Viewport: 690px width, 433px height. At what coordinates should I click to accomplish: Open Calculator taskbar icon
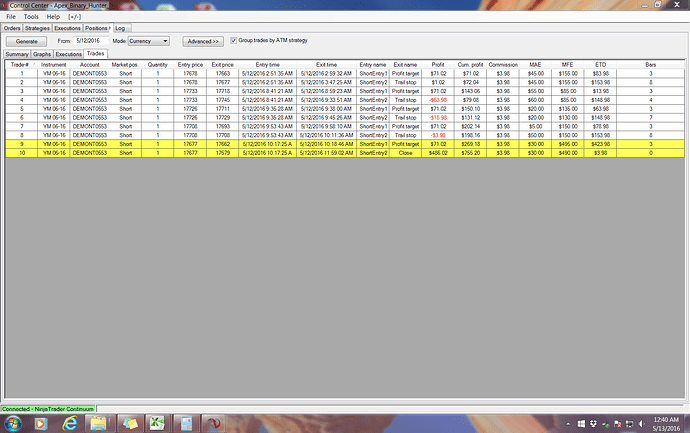tap(186, 424)
